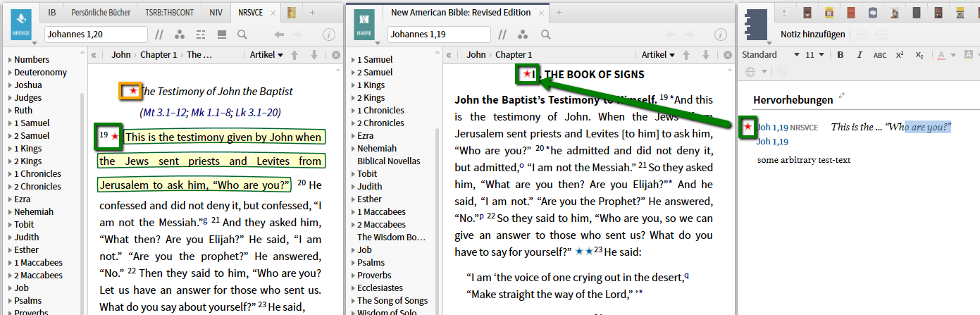Screen dimensions: 980x315
Task: Switch to the IB tab
Action: 52,13
